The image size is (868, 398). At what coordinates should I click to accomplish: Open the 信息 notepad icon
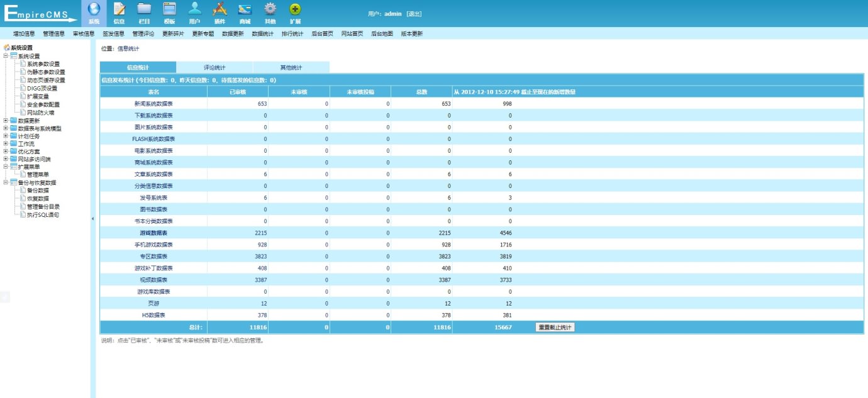point(119,9)
